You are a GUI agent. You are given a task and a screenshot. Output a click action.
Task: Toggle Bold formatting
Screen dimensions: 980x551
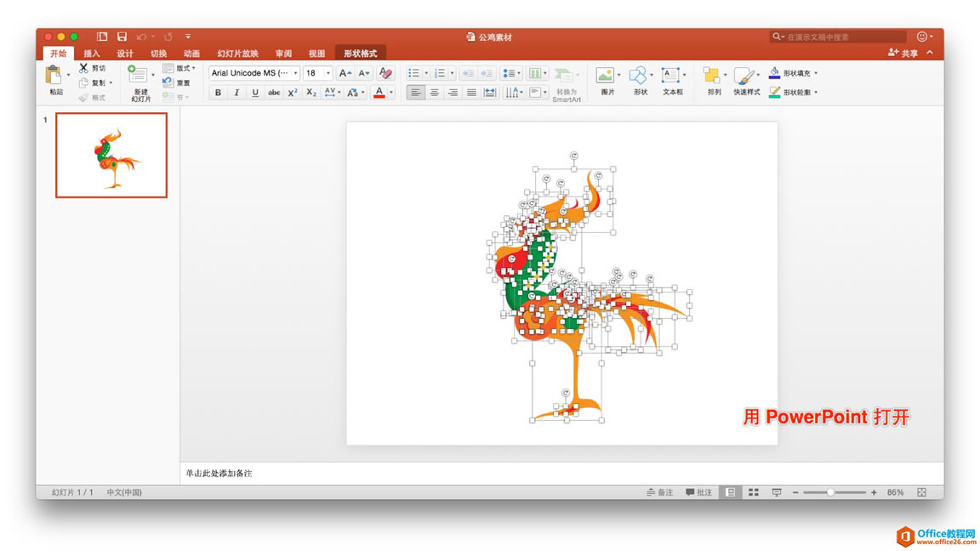(x=218, y=93)
